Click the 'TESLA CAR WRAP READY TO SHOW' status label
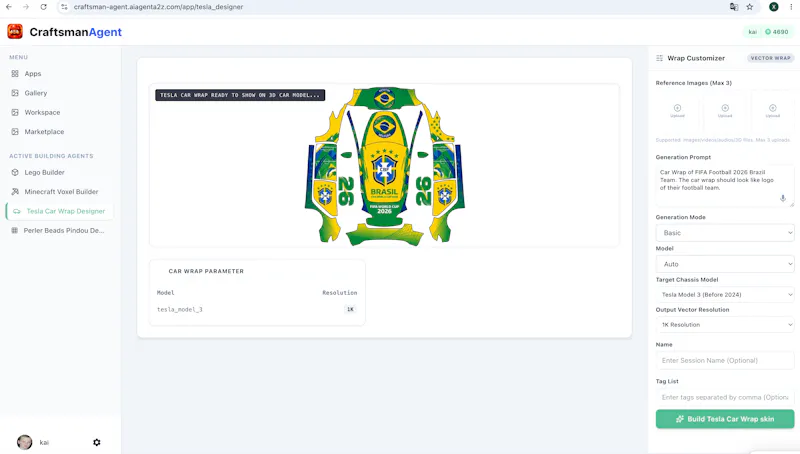The width and height of the screenshot is (800, 454). coord(240,95)
